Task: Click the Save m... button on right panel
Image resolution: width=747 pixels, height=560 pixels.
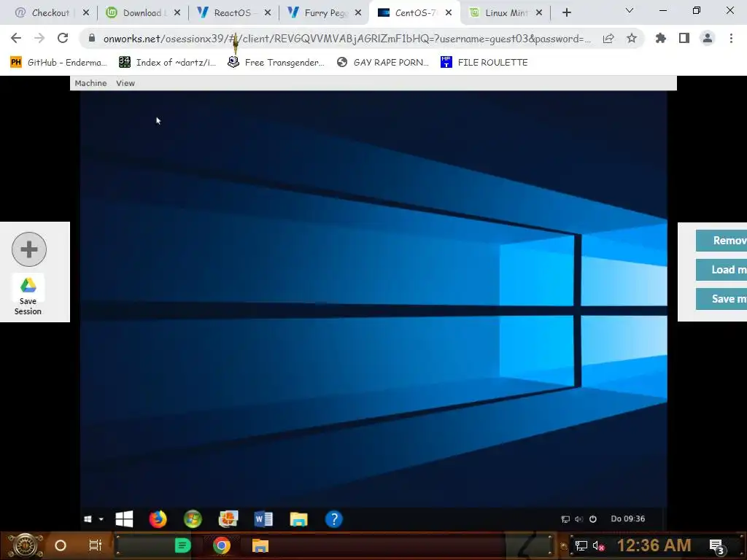Action: pyautogui.click(x=721, y=298)
